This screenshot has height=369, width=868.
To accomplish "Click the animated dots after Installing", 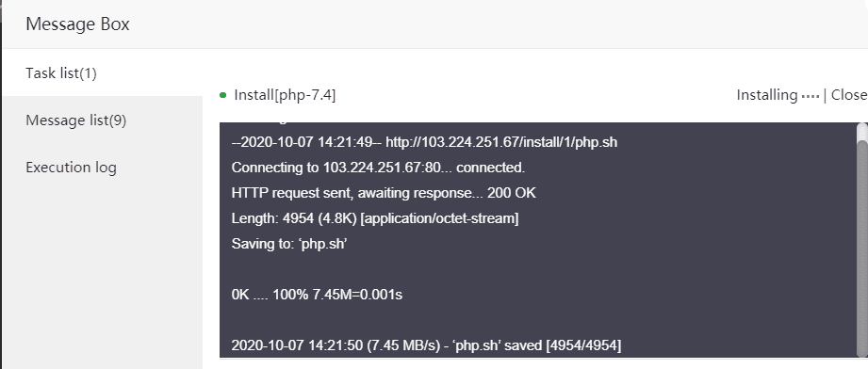I will 810,97.
